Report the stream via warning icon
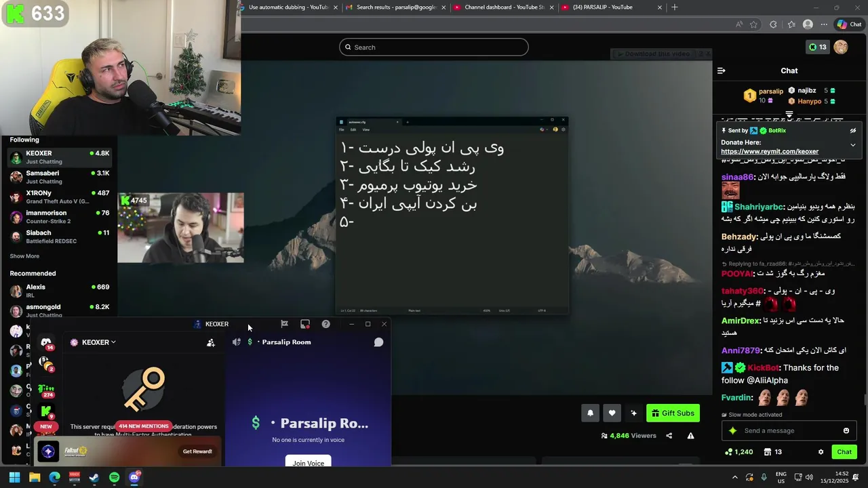Image resolution: width=868 pixels, height=488 pixels. coord(690,436)
